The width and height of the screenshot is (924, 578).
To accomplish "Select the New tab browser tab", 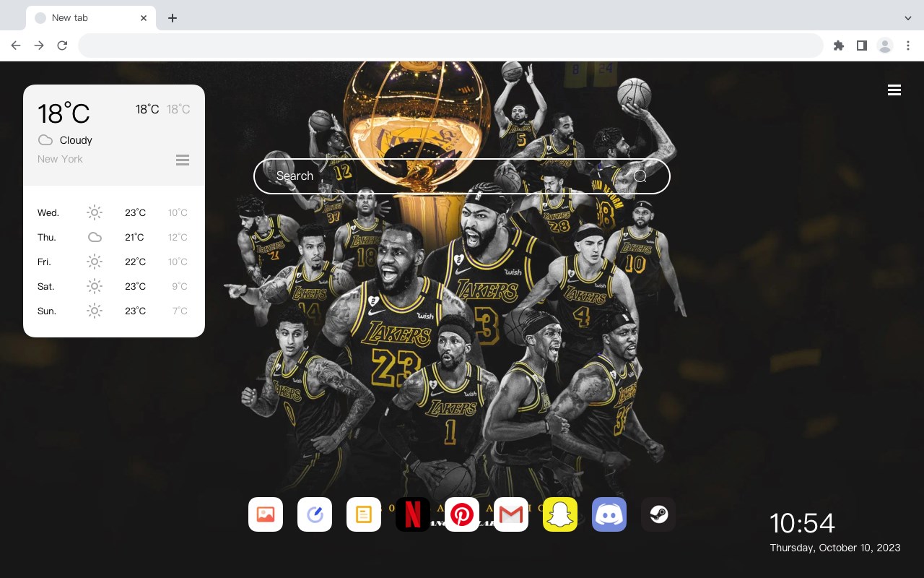I will pyautogui.click(x=91, y=18).
